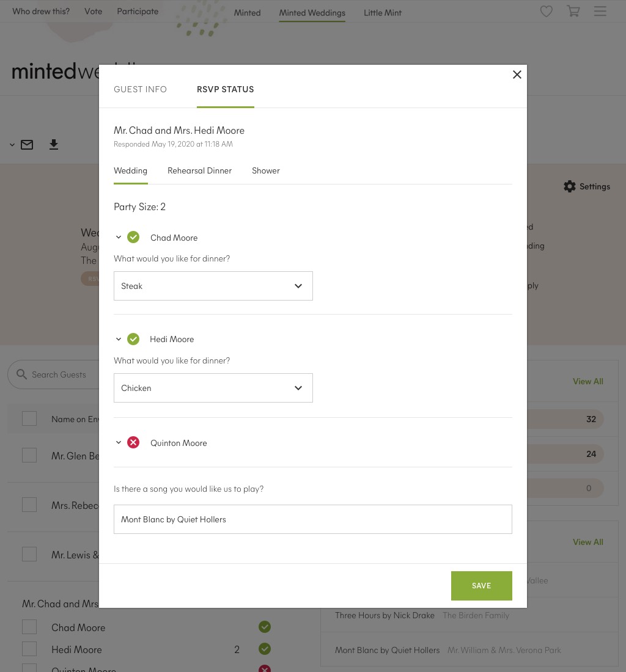This screenshot has width=626, height=672.
Task: Switch to the Guest Info tab
Action: (140, 89)
